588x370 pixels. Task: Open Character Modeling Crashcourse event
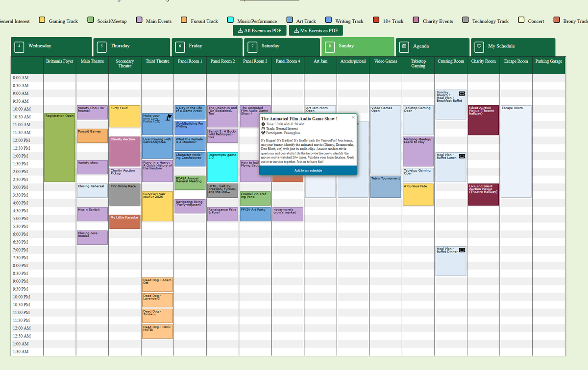[190, 159]
